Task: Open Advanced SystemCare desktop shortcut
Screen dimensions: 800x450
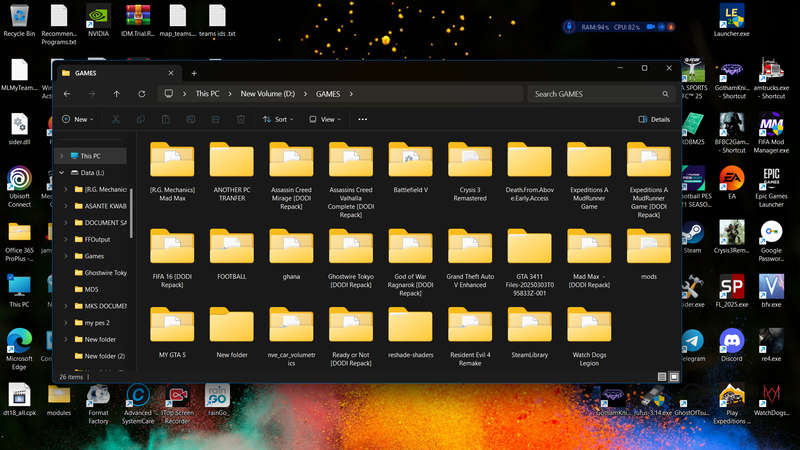Action: pos(138,404)
